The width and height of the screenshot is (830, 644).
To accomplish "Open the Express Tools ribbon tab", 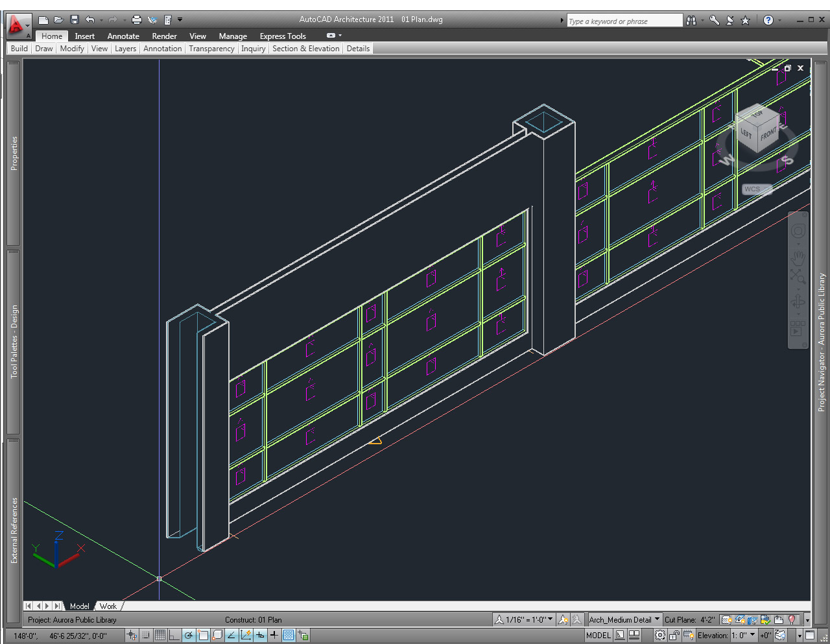I will [283, 36].
